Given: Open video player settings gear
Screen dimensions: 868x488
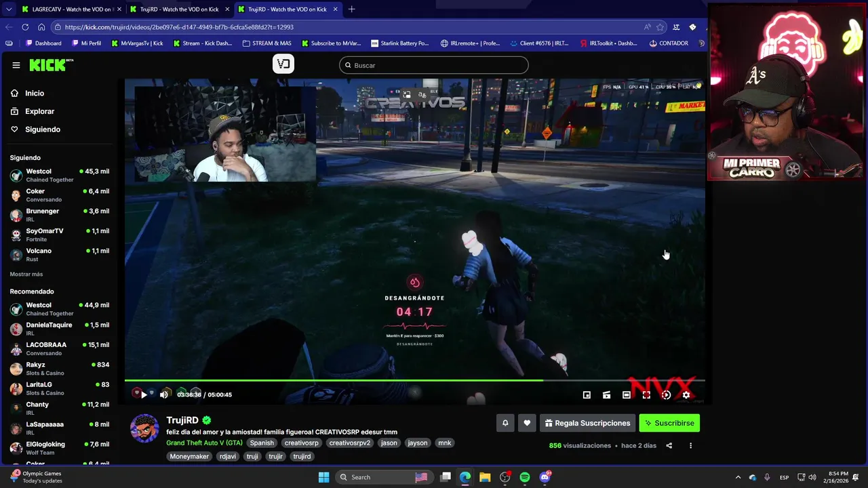Looking at the screenshot, I should coord(686,394).
